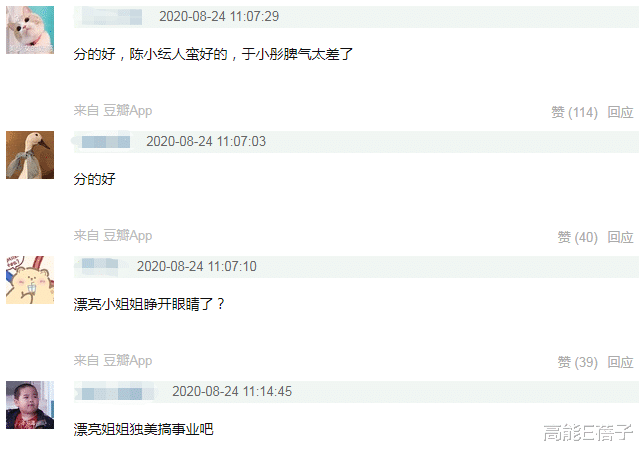Open the child photo avatar of the fourth commenter

30,405
